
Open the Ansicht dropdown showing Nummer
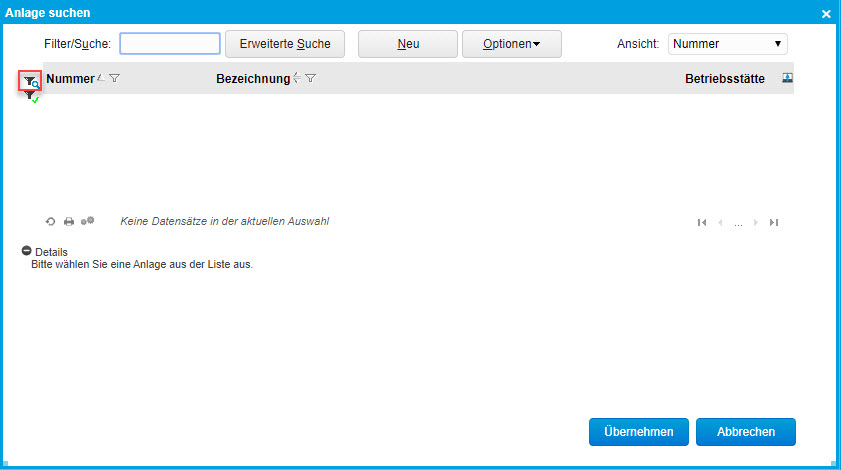coord(727,44)
